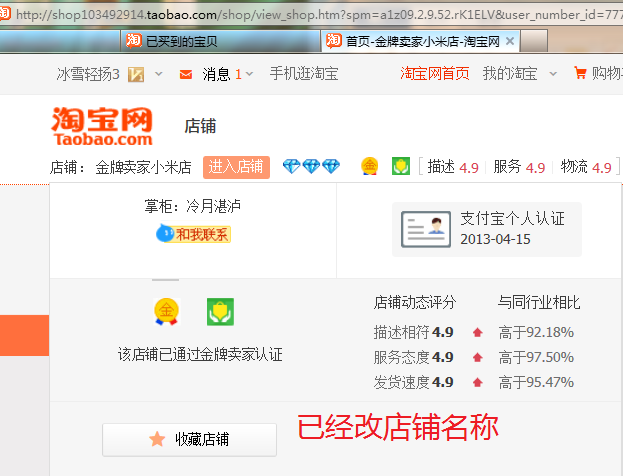Click the 与同行业相比 heading
Screen dimensions: 632x476
(539, 302)
